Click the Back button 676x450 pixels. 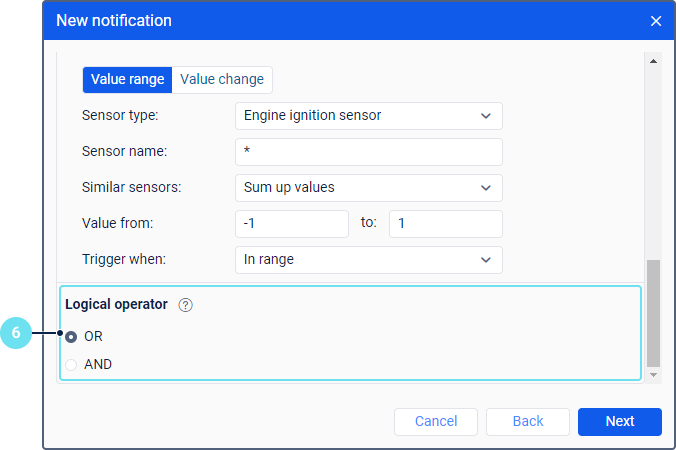[528, 421]
